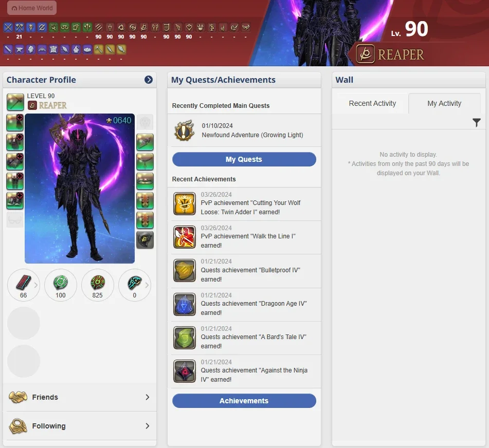Click the Reaper soul crystal slot
The height and width of the screenshot is (448, 489).
click(145, 240)
